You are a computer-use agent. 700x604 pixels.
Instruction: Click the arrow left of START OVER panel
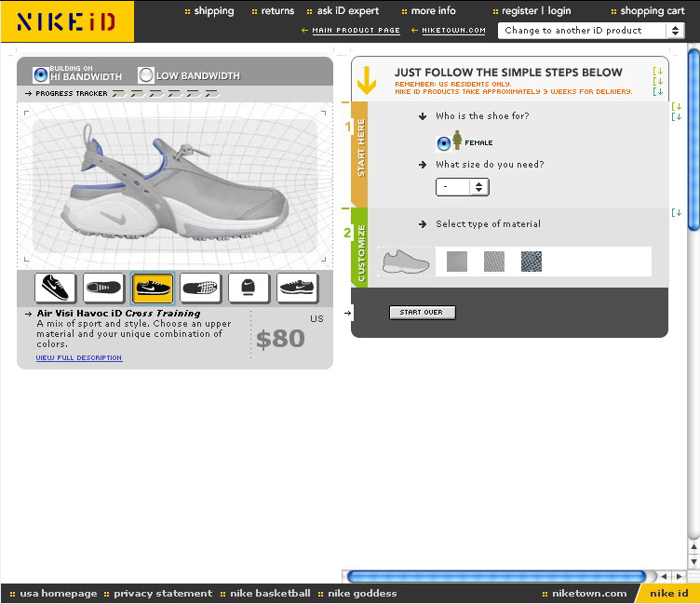[347, 313]
